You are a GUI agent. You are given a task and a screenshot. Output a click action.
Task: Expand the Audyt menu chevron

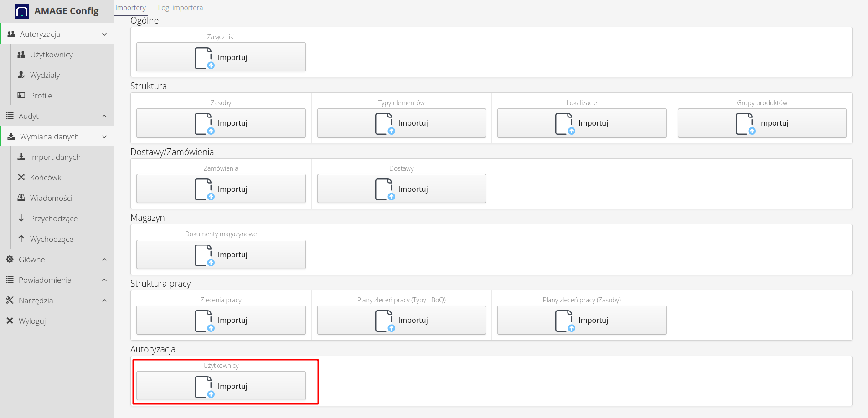pos(104,116)
